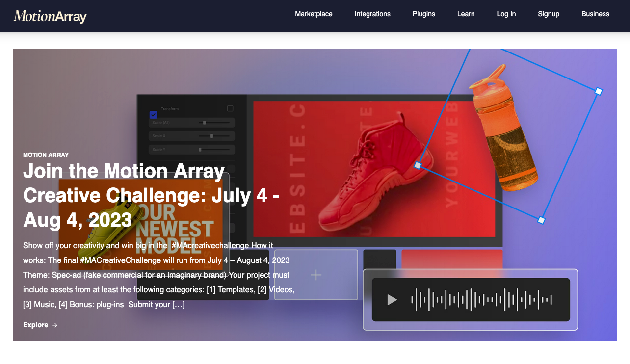Click the red sneaker hero banner image
The width and height of the screenshot is (630, 364).
(x=315, y=195)
